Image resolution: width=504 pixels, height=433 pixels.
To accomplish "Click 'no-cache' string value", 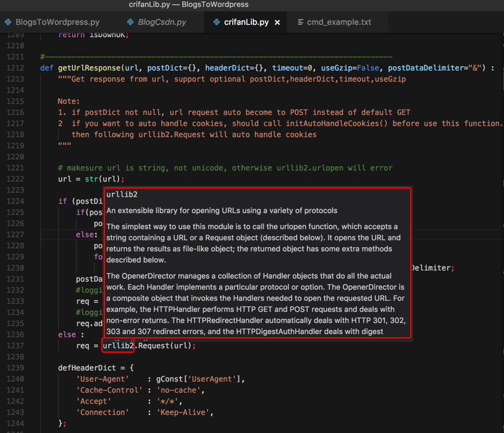I will pyautogui.click(x=178, y=390).
